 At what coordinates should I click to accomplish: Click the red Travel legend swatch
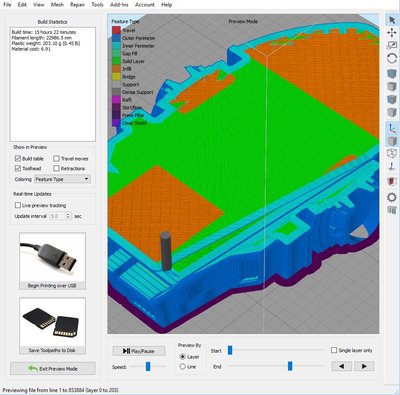click(x=116, y=30)
